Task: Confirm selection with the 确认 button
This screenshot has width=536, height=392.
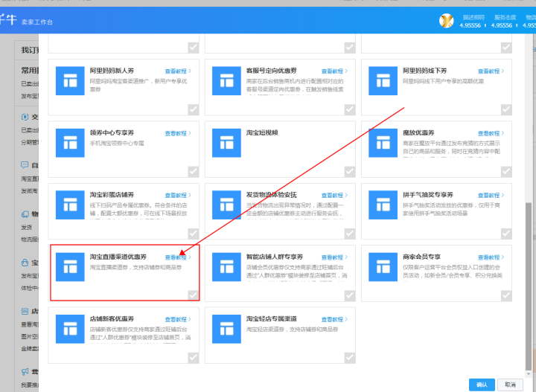Action: [x=482, y=385]
